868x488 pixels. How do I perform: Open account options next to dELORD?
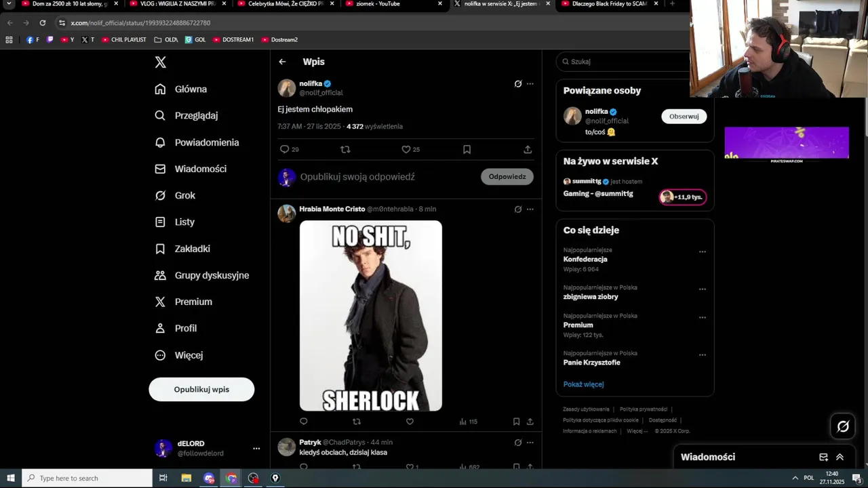tap(256, 449)
